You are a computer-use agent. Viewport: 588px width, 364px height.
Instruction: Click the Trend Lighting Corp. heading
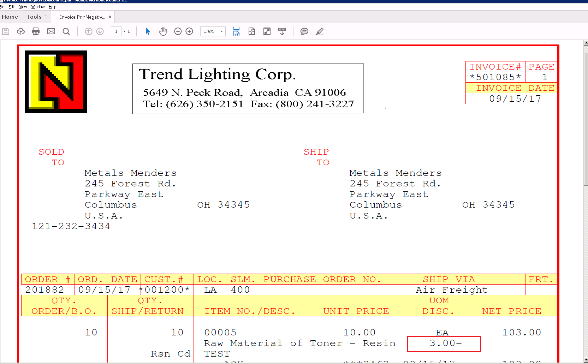[x=217, y=74]
